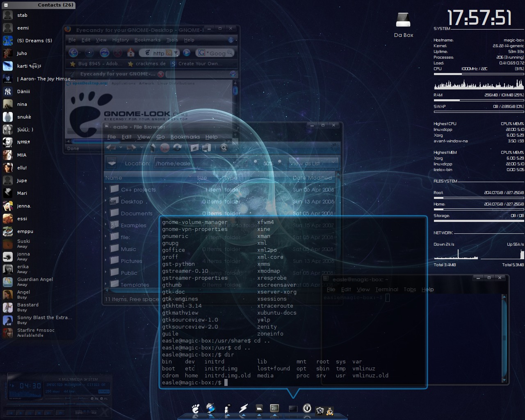Expand the C++ projects folder row
Screen dimensions: 525x420
click(106, 189)
